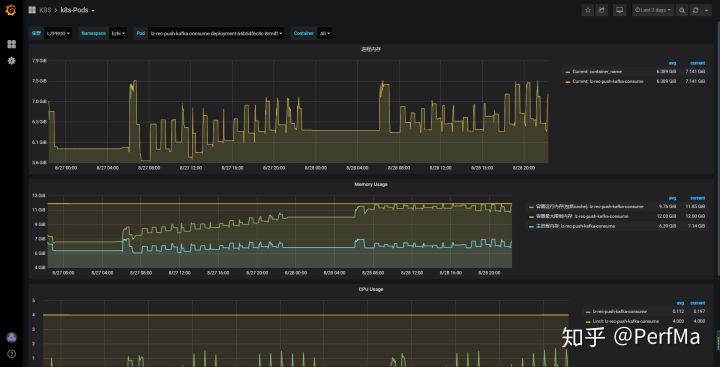This screenshot has width=720, height=367.
Task: Open the Grafana logo home menu
Action: [11, 10]
